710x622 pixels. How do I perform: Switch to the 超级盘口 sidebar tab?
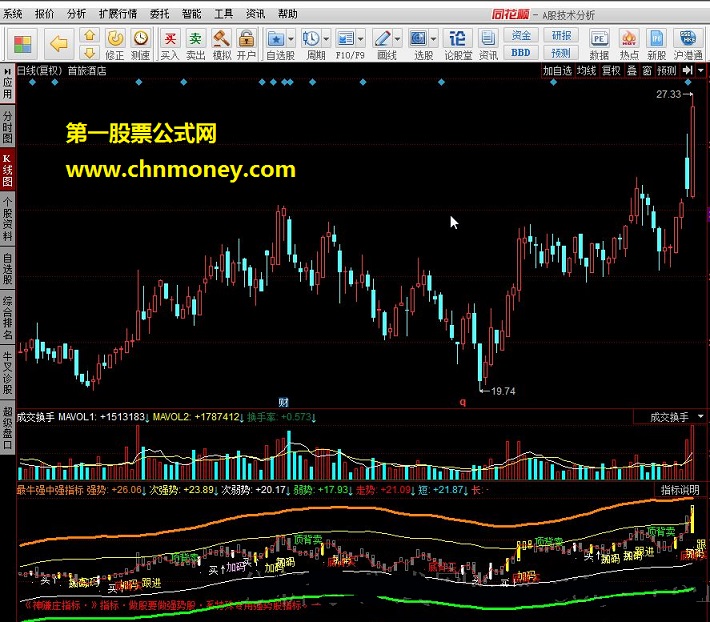click(x=7, y=428)
